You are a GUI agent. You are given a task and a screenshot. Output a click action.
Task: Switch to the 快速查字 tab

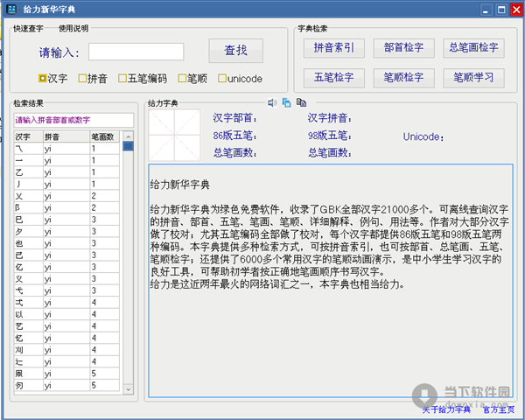tap(28, 29)
